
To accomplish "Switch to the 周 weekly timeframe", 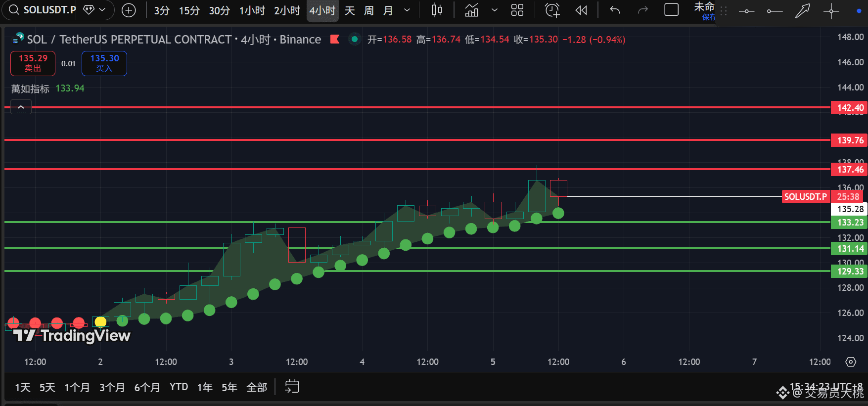I will pyautogui.click(x=369, y=10).
